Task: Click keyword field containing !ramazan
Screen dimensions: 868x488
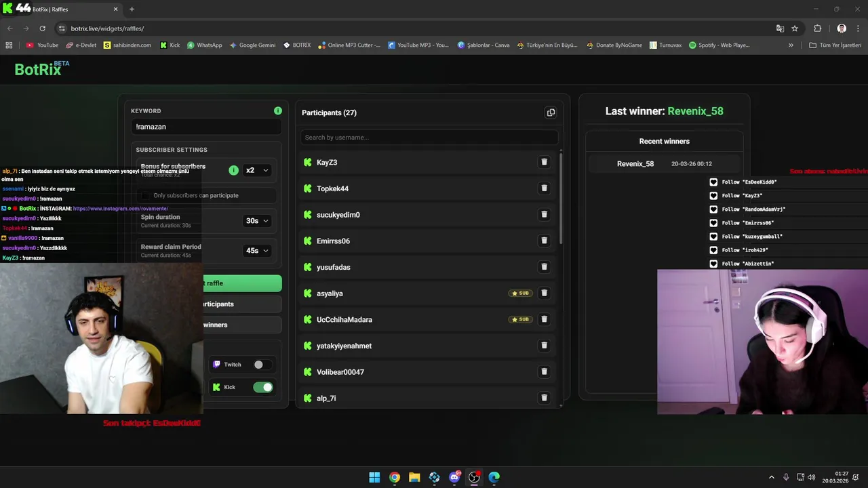Action: (x=206, y=127)
